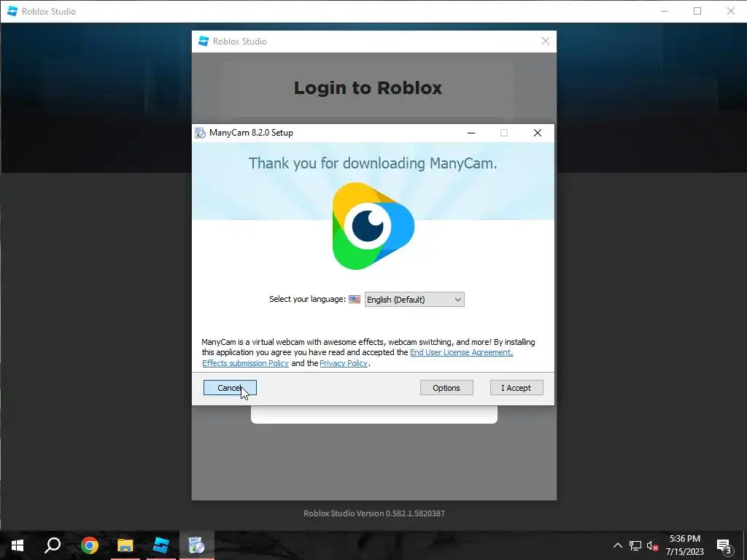Image resolution: width=747 pixels, height=560 pixels.
Task: Close the Roblox Studio login dialog
Action: click(x=546, y=42)
